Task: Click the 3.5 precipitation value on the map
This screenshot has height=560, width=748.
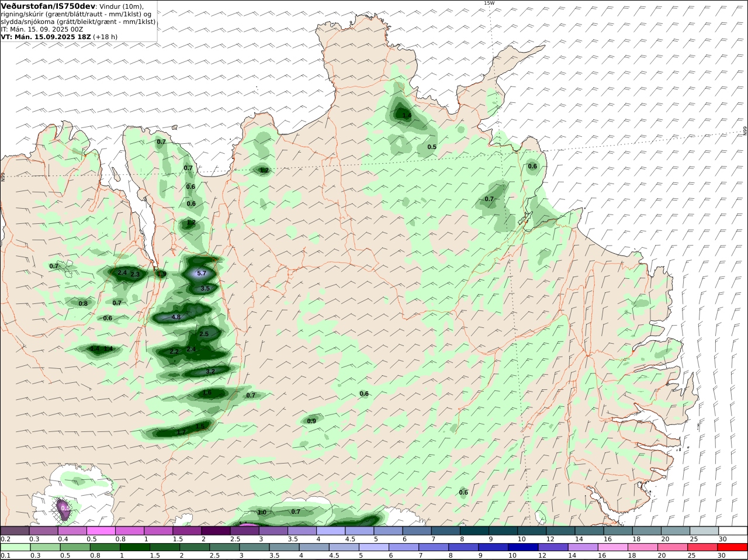Action: pos(205,288)
